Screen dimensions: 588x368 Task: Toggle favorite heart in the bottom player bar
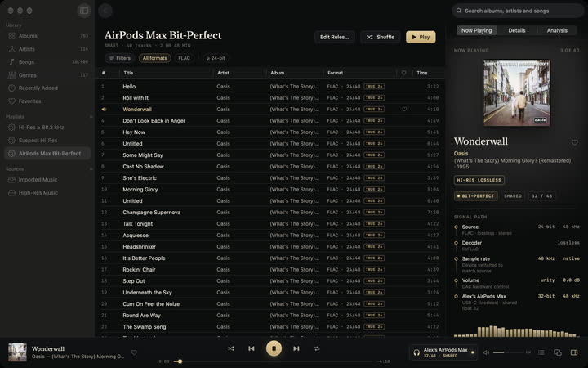click(x=134, y=352)
